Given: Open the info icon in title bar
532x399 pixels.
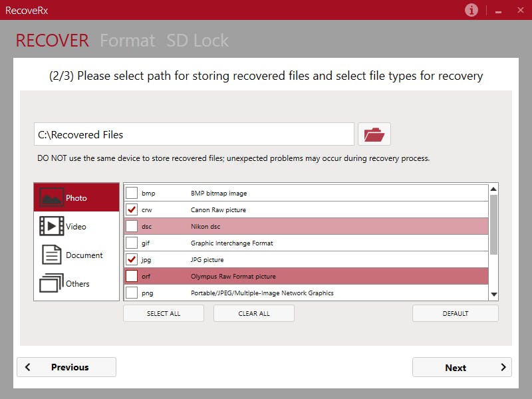Looking at the screenshot, I should coord(471,10).
